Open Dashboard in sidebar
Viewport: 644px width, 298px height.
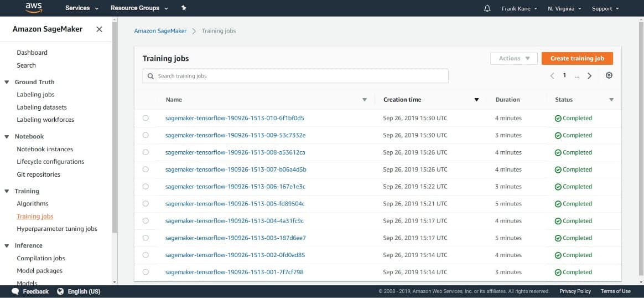point(32,53)
